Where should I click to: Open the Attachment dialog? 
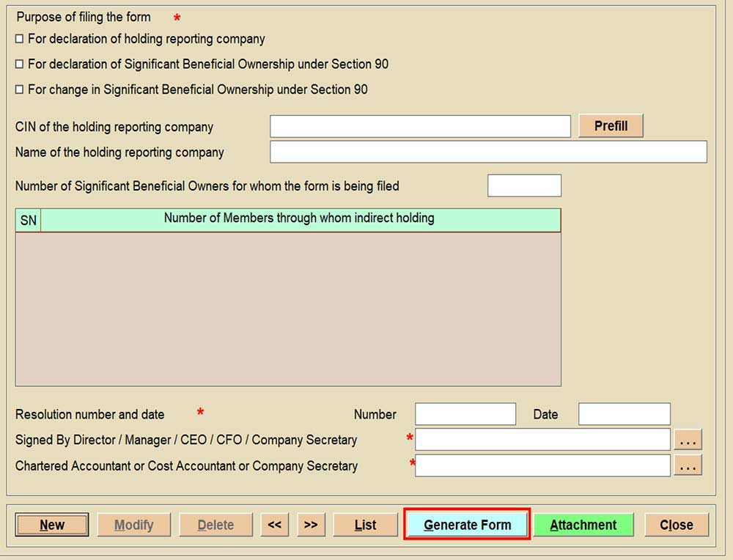583,525
